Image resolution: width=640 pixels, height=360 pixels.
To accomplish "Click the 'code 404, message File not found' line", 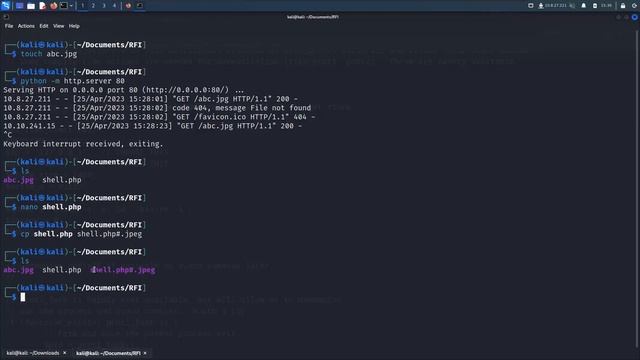I will 157,108.
